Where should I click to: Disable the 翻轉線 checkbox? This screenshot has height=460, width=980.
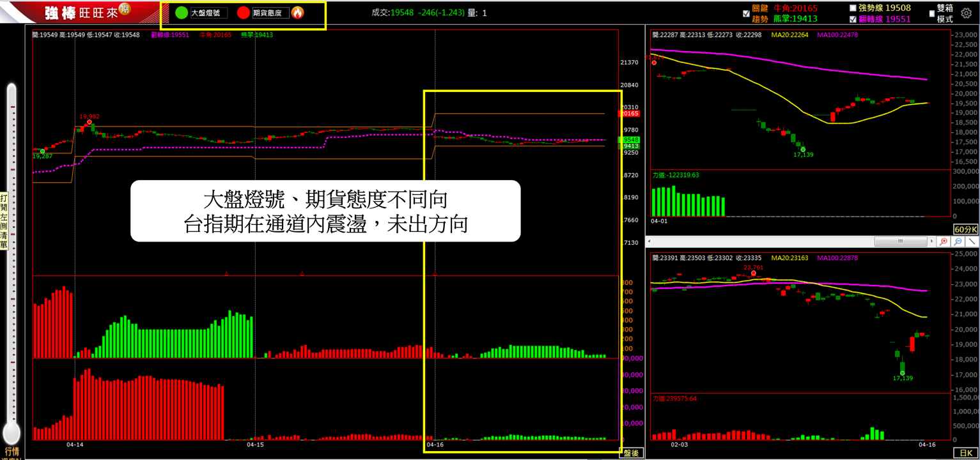[853, 19]
